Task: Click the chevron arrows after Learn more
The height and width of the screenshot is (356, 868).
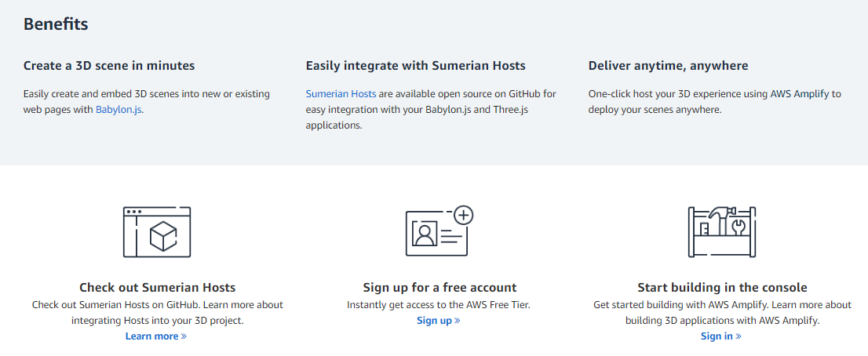Action: coord(184,336)
